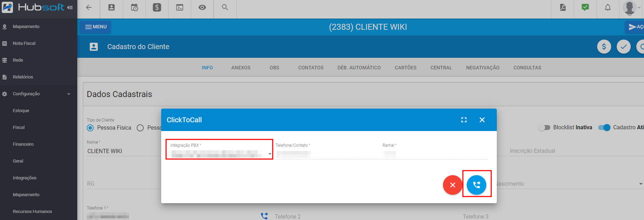Image resolution: width=644 pixels, height=220 pixels.
Task: Switch to the CONTATOS tab
Action: [310, 68]
